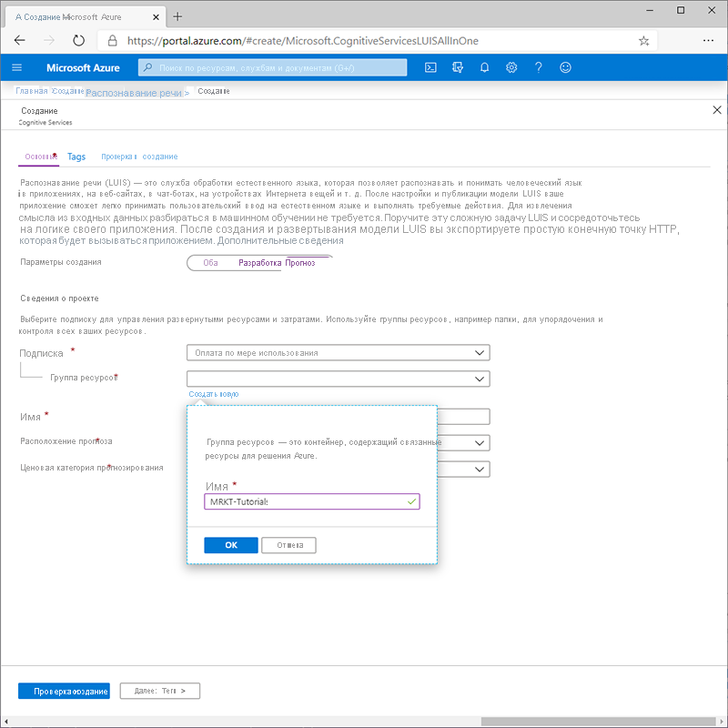Open the notifications bell
728x728 pixels.
(484, 67)
